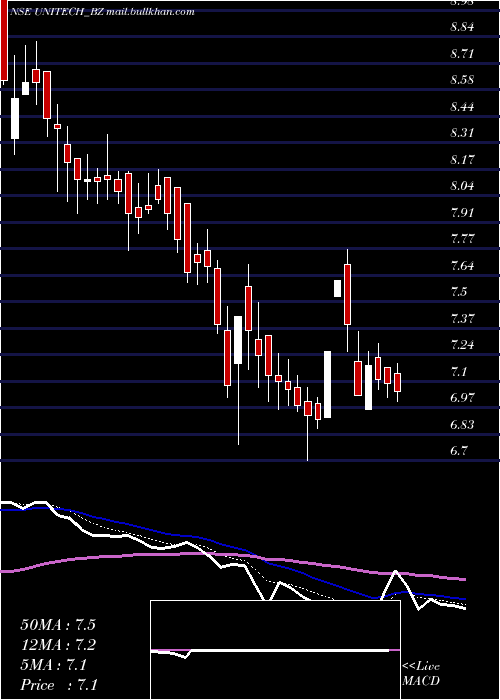Click the 6.7 price axis label
500x700 pixels.
(459, 451)
